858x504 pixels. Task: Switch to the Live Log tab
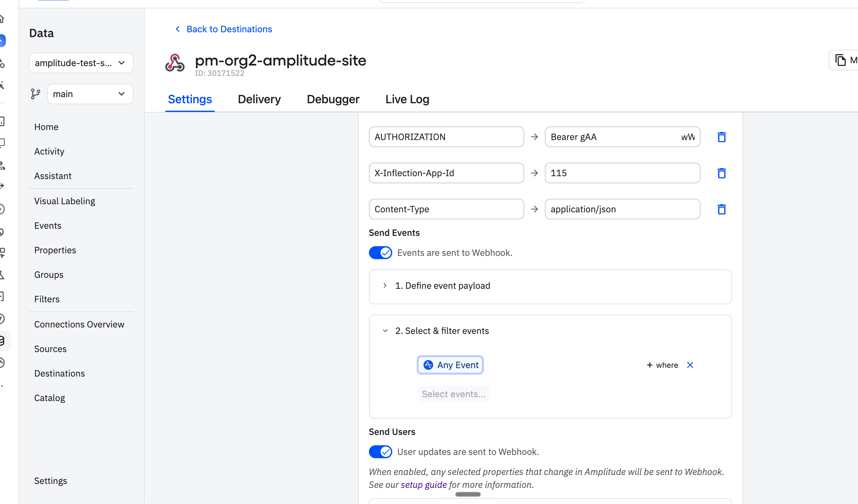coord(407,99)
